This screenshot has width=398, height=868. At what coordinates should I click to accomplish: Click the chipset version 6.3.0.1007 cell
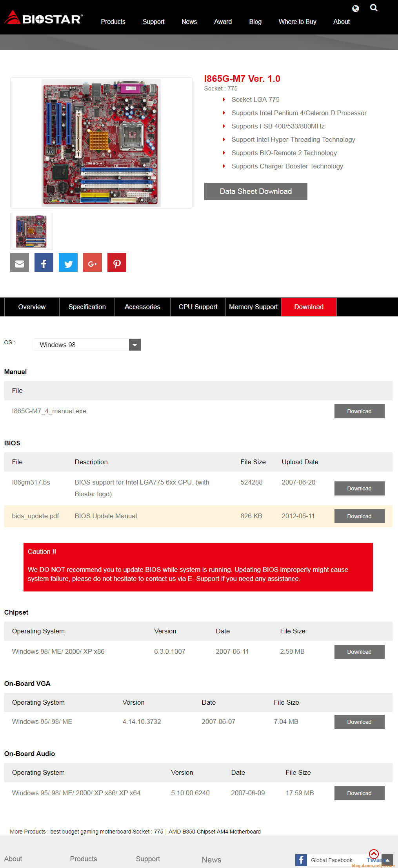pos(169,651)
